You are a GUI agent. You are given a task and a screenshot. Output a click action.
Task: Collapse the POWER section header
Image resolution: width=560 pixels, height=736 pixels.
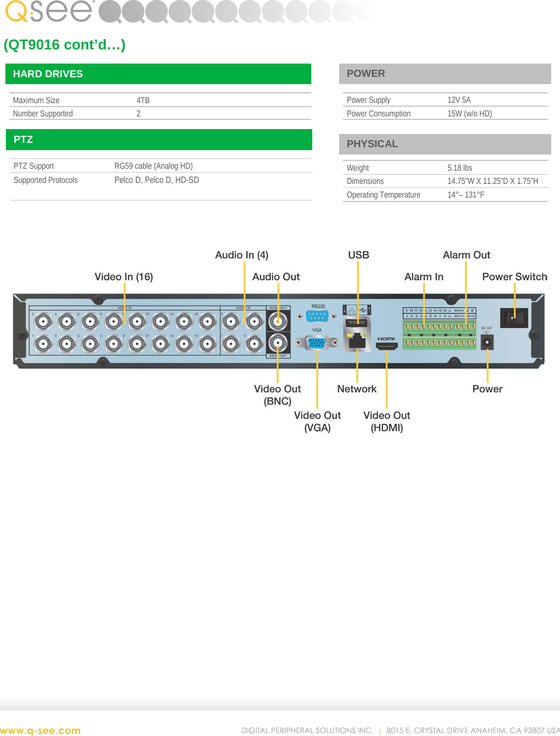coord(444,73)
